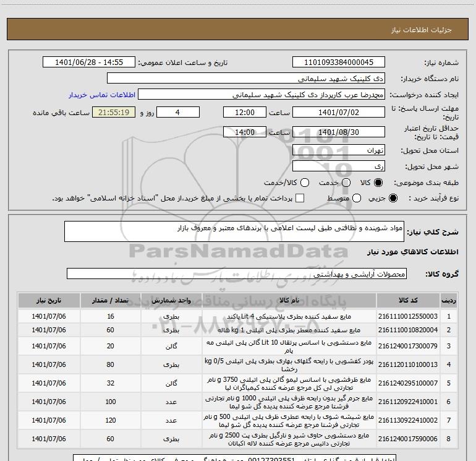This screenshot has height=461, width=476.
Task: Click quantity 100 in row 6
Action: 111,402
